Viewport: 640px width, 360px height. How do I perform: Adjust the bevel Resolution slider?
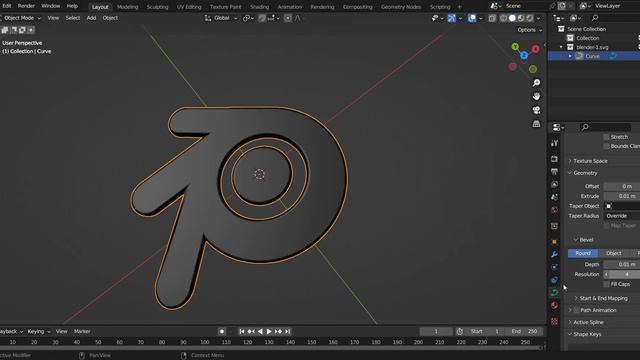click(x=622, y=274)
